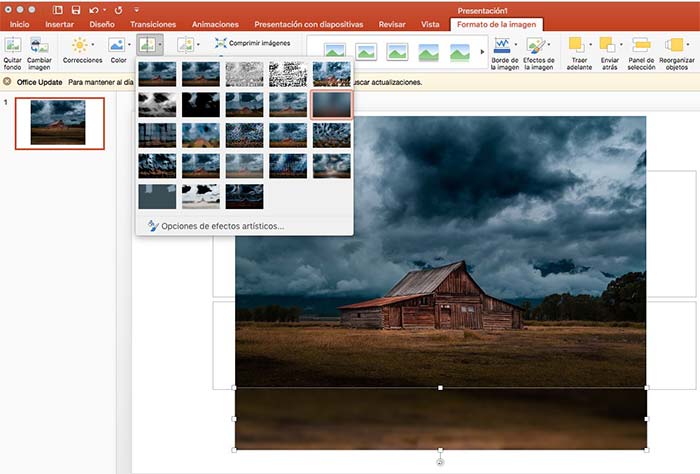Click the Traer adelante icon
700x474 pixels.
coord(576,45)
